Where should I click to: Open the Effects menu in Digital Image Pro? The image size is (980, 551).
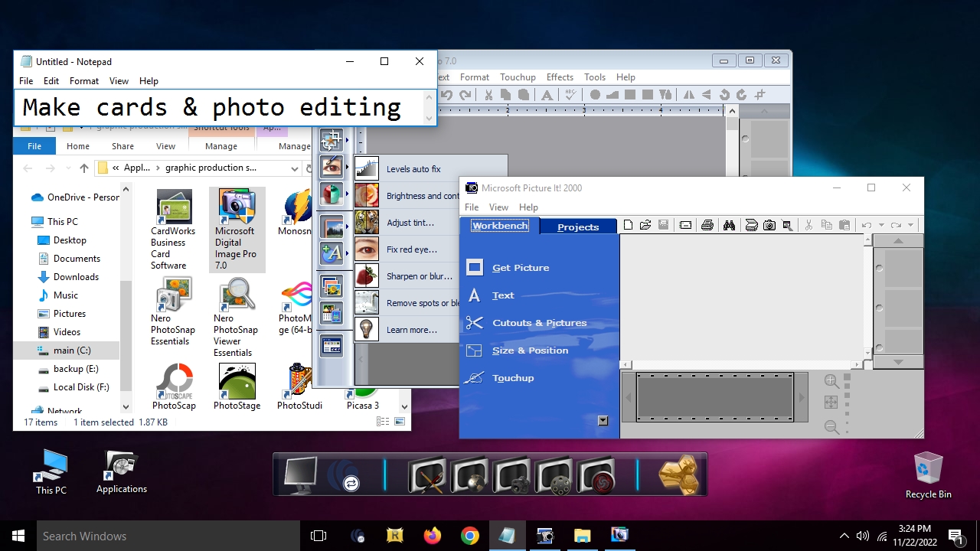click(x=560, y=77)
